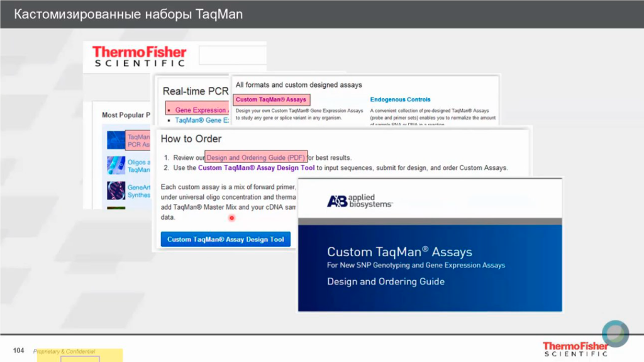Click the TaqMan product thumbnail icon

116,140
